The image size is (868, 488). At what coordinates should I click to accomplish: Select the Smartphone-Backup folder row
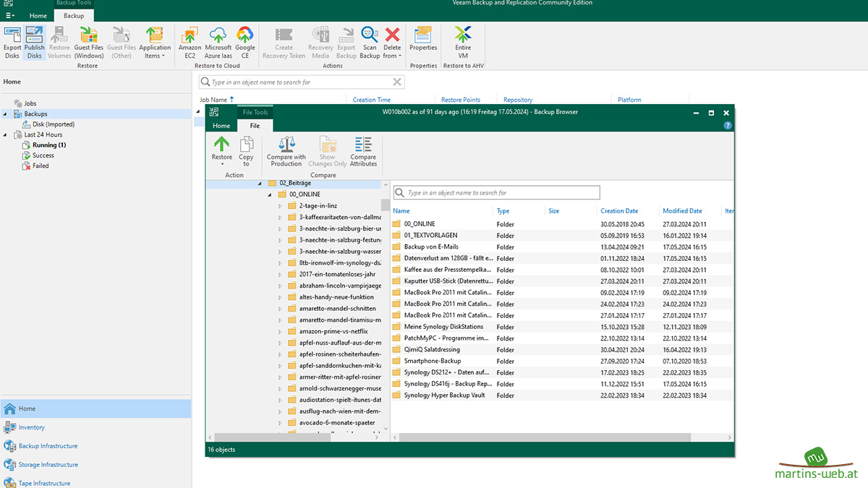point(563,361)
